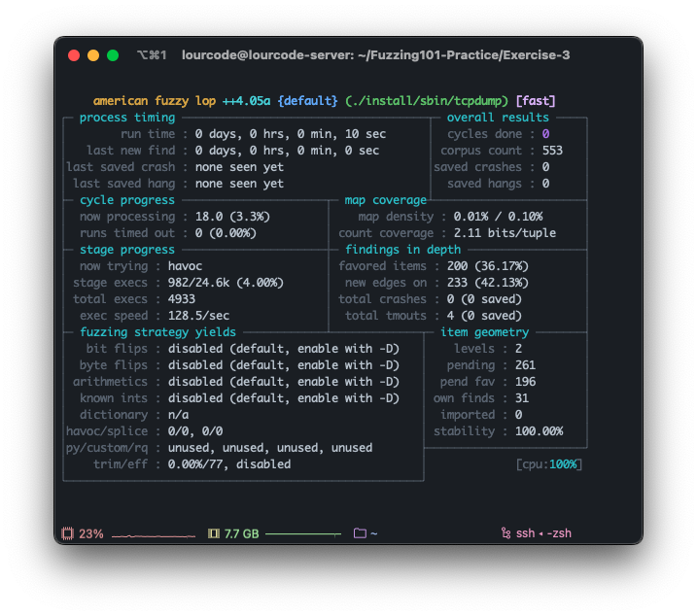Viewport: 697px width, 616px height.
Task: Click the 'ssh ◂ -zsh' job label
Action: (x=543, y=533)
